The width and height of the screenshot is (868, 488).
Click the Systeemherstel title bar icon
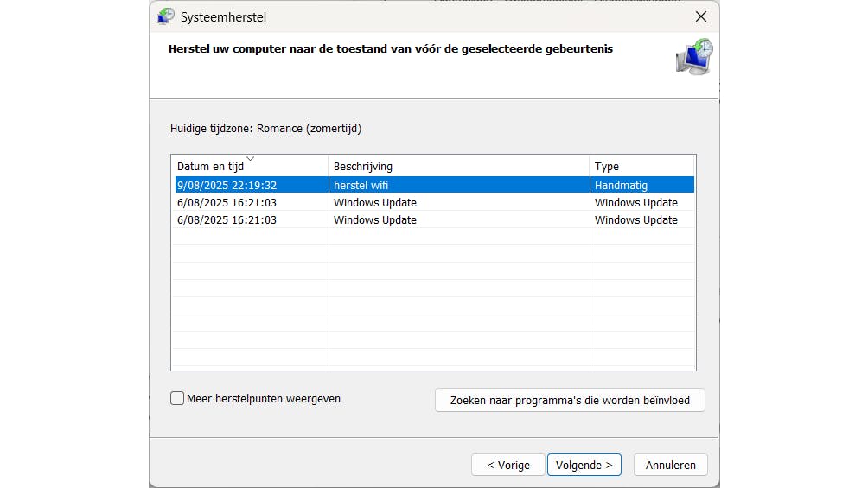[x=165, y=16]
